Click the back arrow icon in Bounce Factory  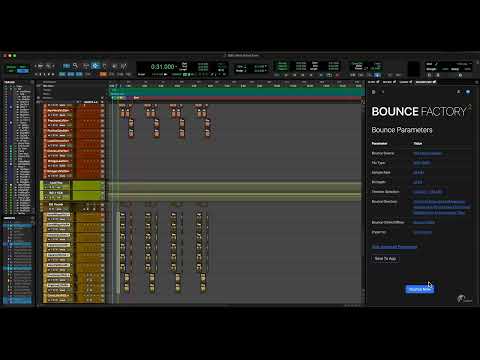[383, 92]
